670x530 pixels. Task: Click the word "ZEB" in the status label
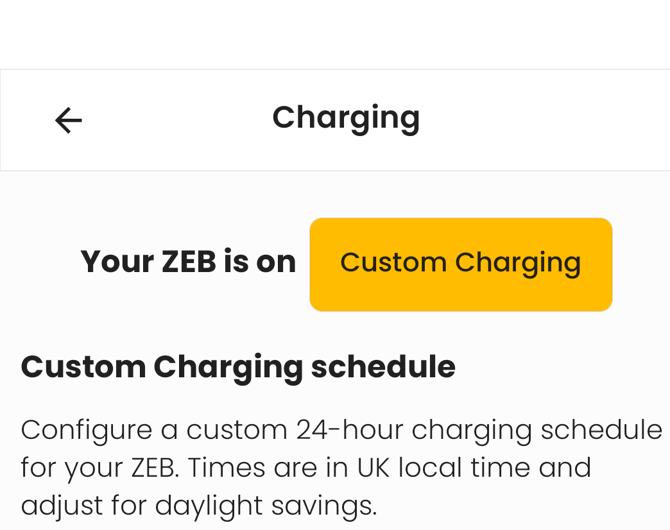point(189,262)
